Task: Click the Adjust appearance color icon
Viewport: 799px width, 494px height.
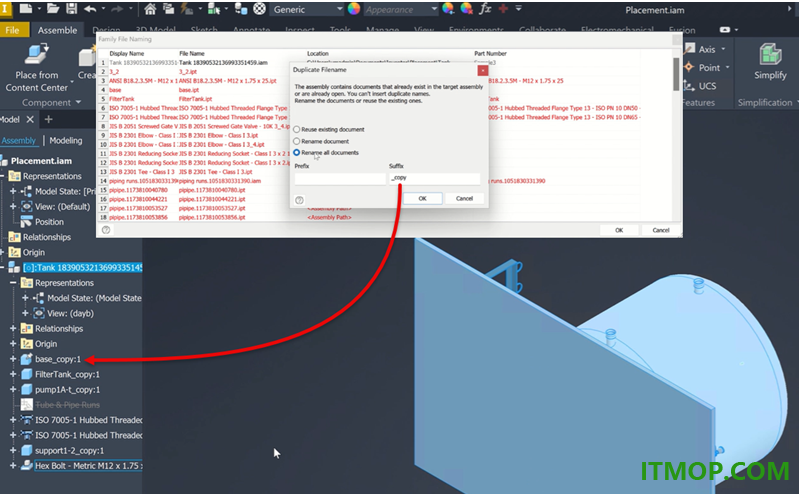Action: click(448, 8)
